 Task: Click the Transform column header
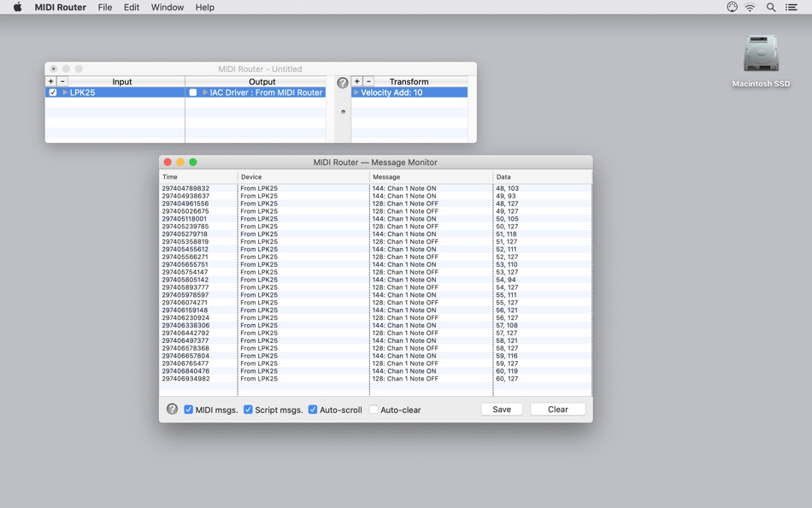coord(409,81)
